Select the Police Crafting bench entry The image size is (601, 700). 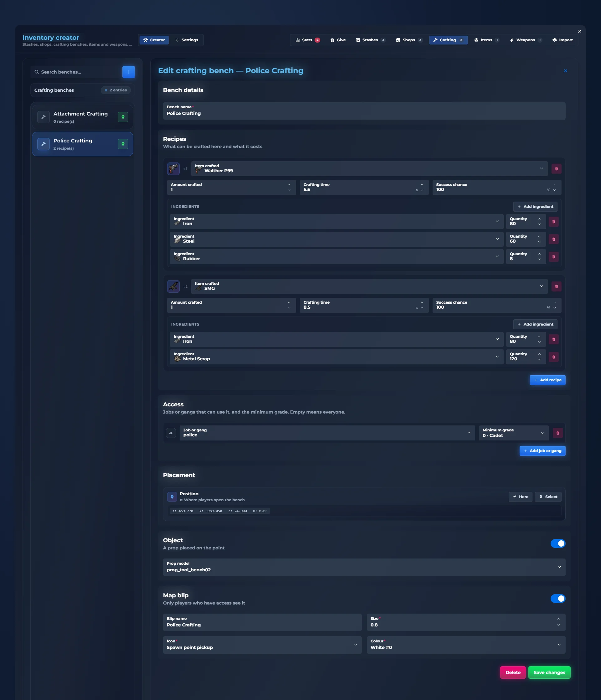[82, 144]
